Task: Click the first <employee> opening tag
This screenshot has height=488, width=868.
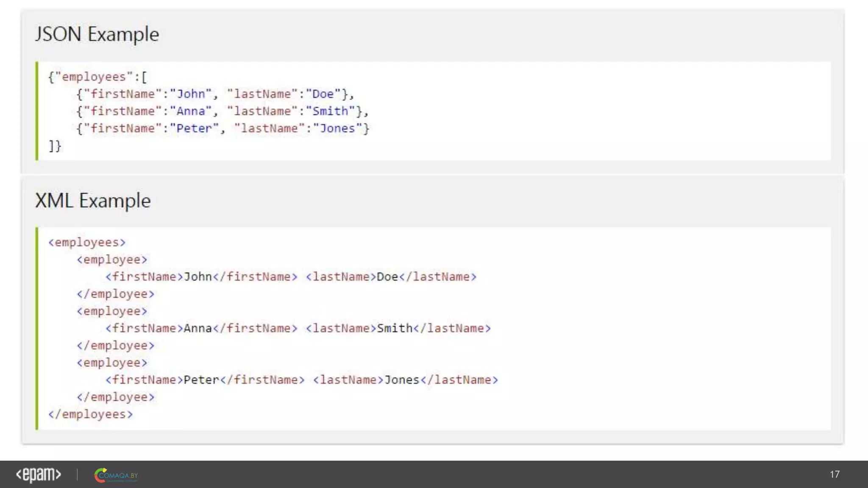Action: [112, 259]
